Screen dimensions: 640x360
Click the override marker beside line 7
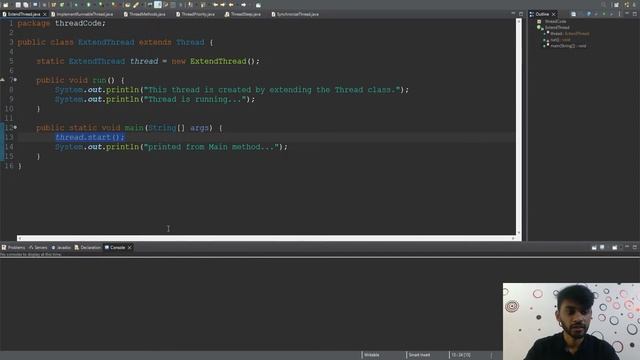[x=2, y=80]
